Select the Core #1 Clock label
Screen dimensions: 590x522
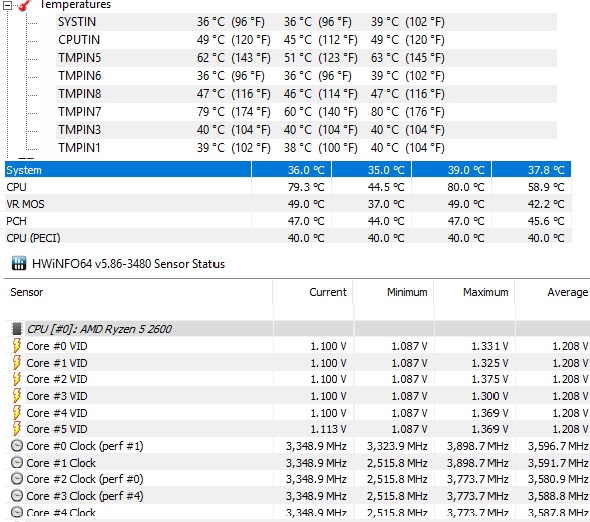[61, 463]
